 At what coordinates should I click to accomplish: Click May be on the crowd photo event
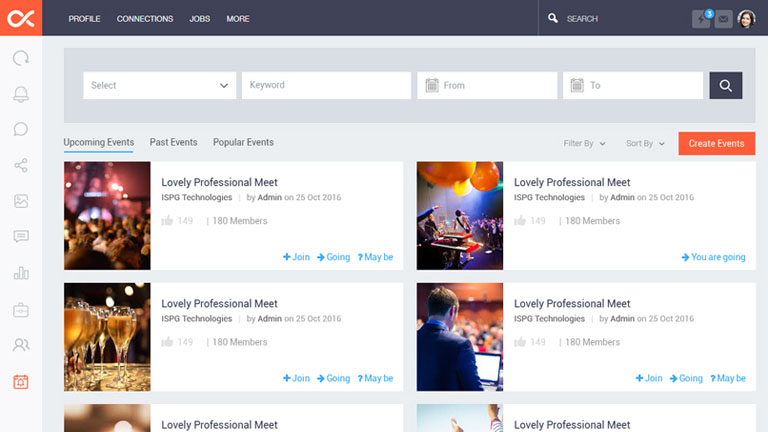375,257
